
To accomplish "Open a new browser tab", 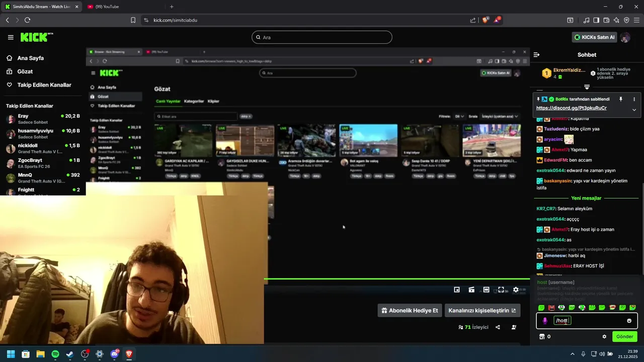I will [x=172, y=7].
